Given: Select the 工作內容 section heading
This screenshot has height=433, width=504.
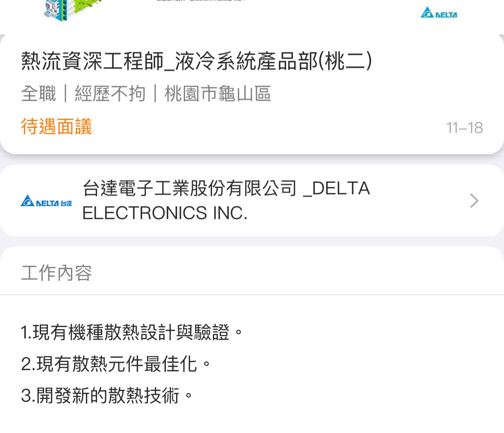Looking at the screenshot, I should coord(56,273).
